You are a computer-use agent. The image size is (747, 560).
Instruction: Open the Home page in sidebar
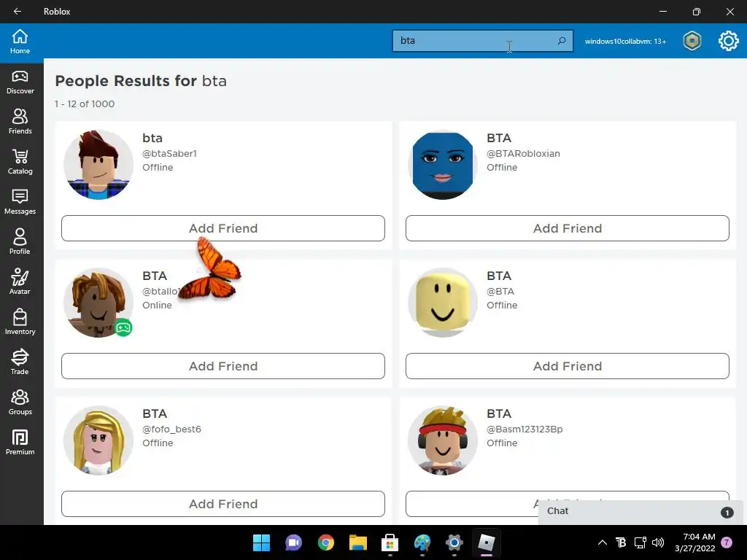point(20,42)
